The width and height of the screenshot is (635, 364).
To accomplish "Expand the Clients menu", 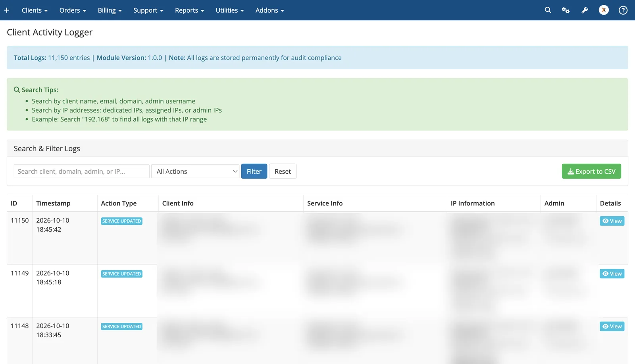I will pos(35,10).
